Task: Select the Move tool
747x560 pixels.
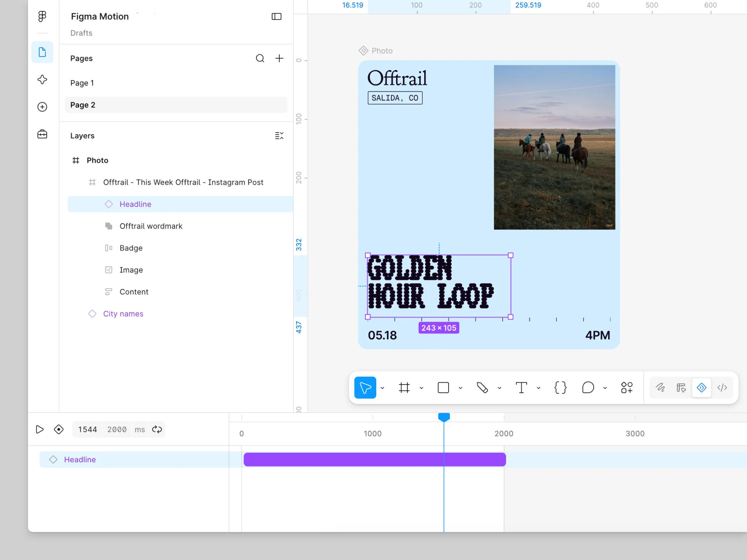Action: 365,388
